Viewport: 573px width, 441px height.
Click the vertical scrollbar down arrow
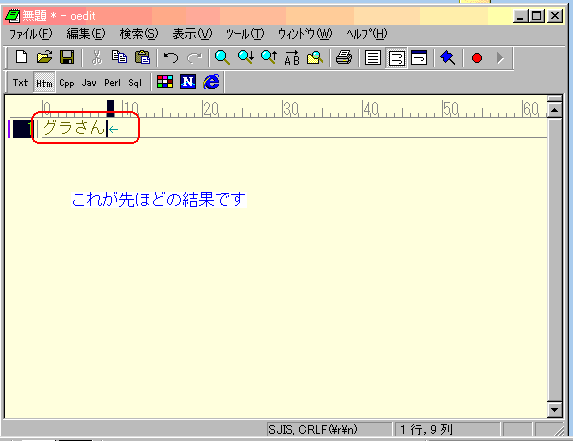tap(554, 410)
